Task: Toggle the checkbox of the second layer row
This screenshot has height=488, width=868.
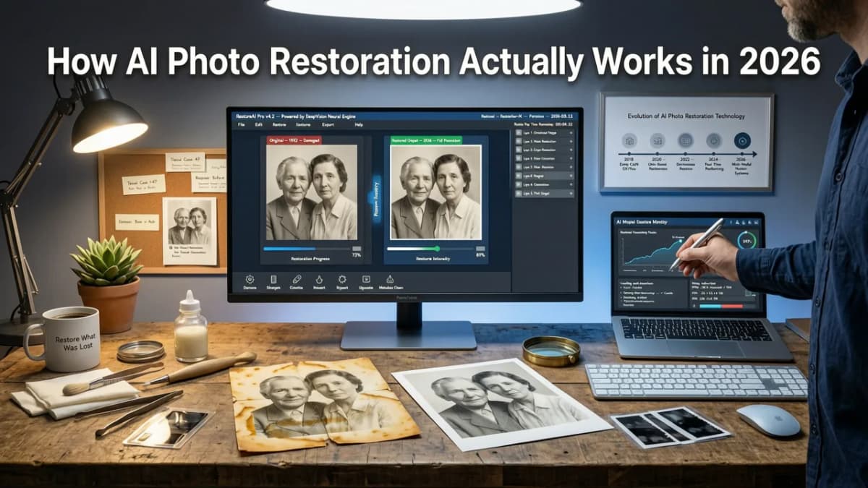Action: click(x=519, y=142)
